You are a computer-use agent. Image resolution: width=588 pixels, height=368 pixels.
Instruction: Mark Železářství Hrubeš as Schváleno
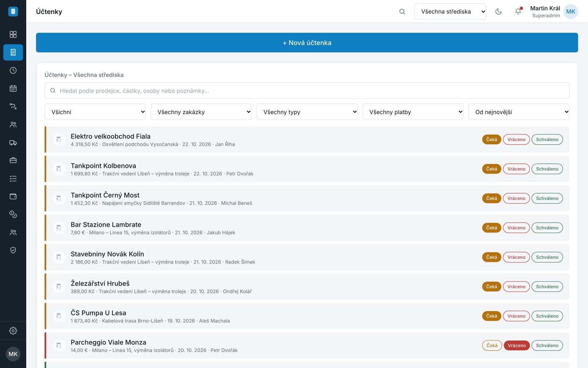click(547, 287)
